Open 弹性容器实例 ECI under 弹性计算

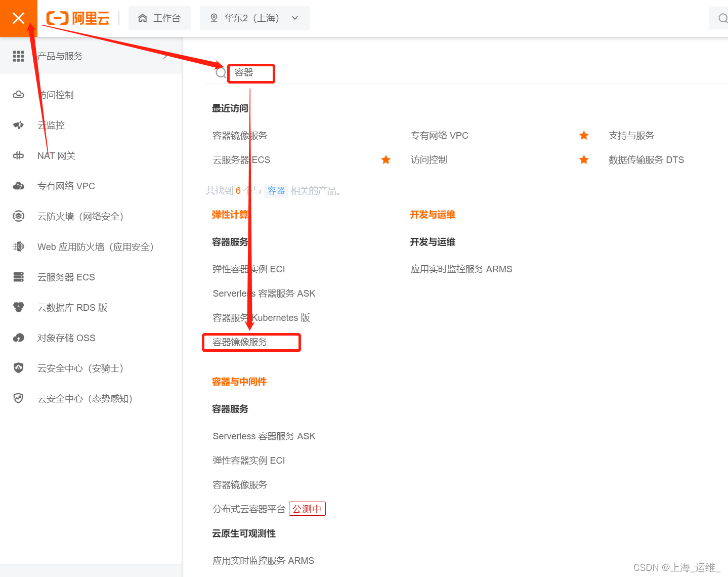248,269
